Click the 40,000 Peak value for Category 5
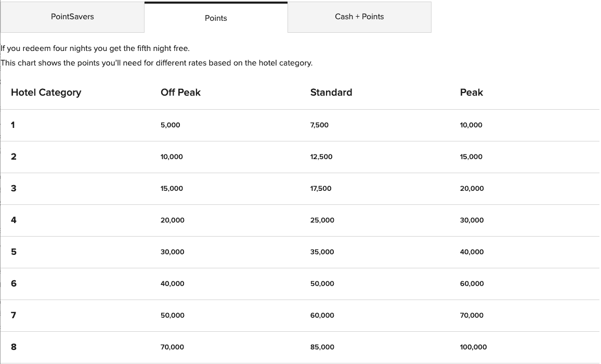Screen dimensions: 601x364 (472, 252)
